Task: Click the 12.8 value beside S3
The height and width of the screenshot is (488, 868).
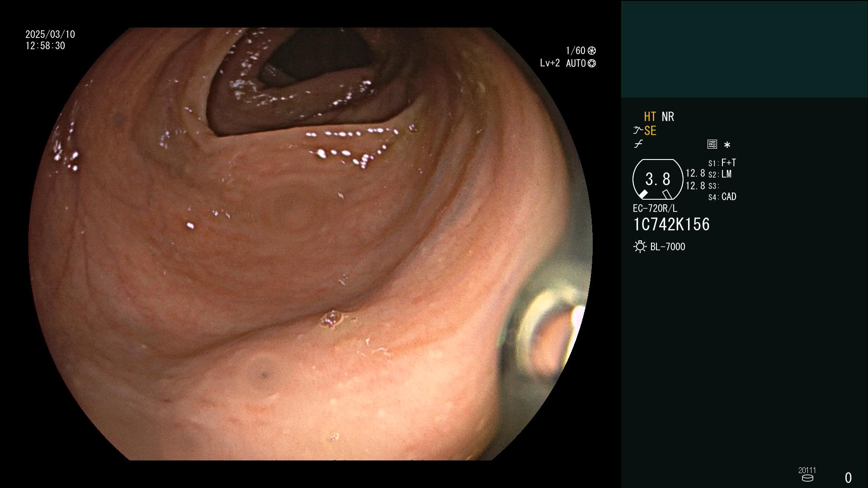Action: pos(695,185)
